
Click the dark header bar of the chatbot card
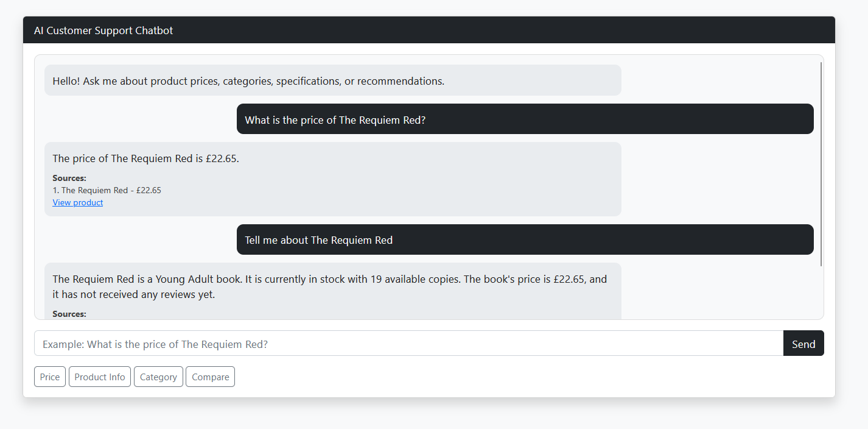point(429,30)
